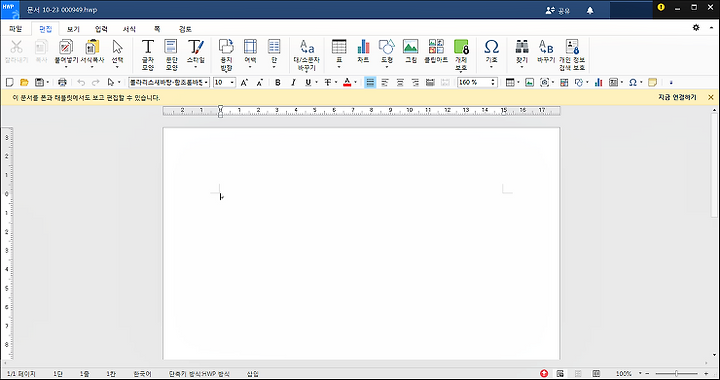Click the yellow warning badge in title bar
Viewport: 720px width, 380px height.
[661, 7]
